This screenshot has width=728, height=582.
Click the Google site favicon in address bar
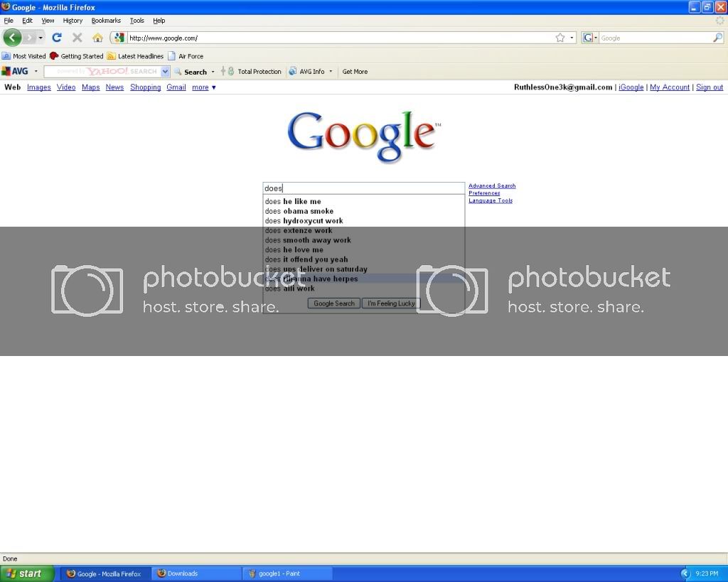pos(119,38)
